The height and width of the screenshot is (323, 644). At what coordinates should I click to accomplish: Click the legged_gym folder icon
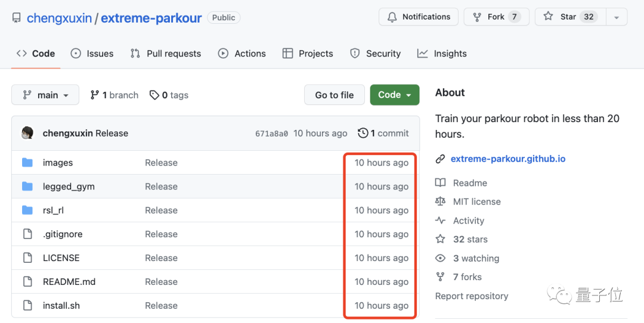(x=27, y=187)
